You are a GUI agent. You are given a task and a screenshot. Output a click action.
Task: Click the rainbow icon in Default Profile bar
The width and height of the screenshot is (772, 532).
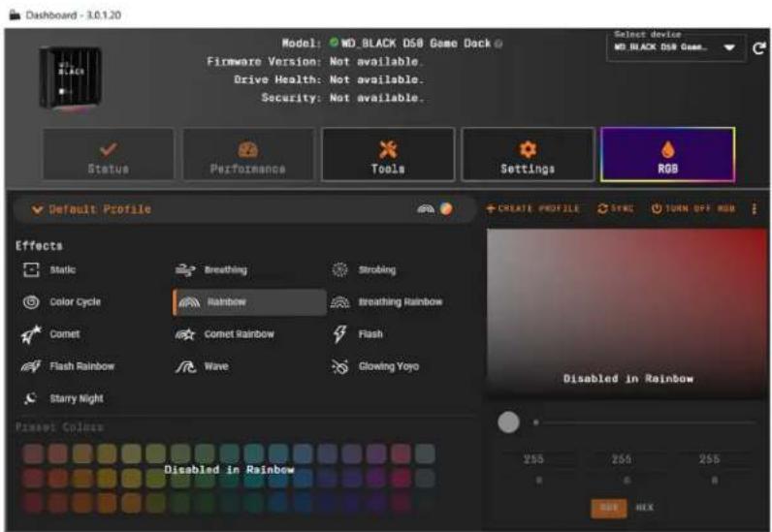coord(426,209)
